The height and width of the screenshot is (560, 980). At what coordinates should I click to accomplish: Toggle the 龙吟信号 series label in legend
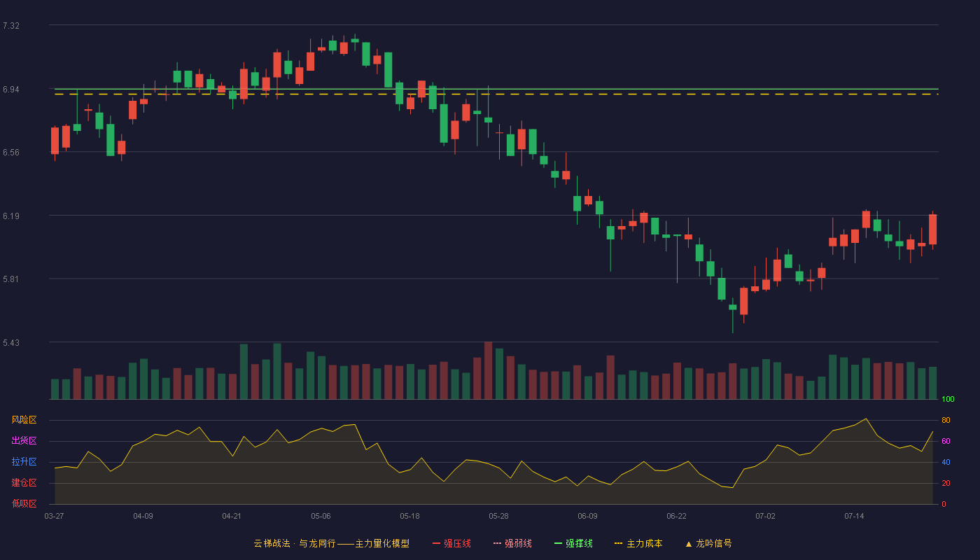(714, 543)
